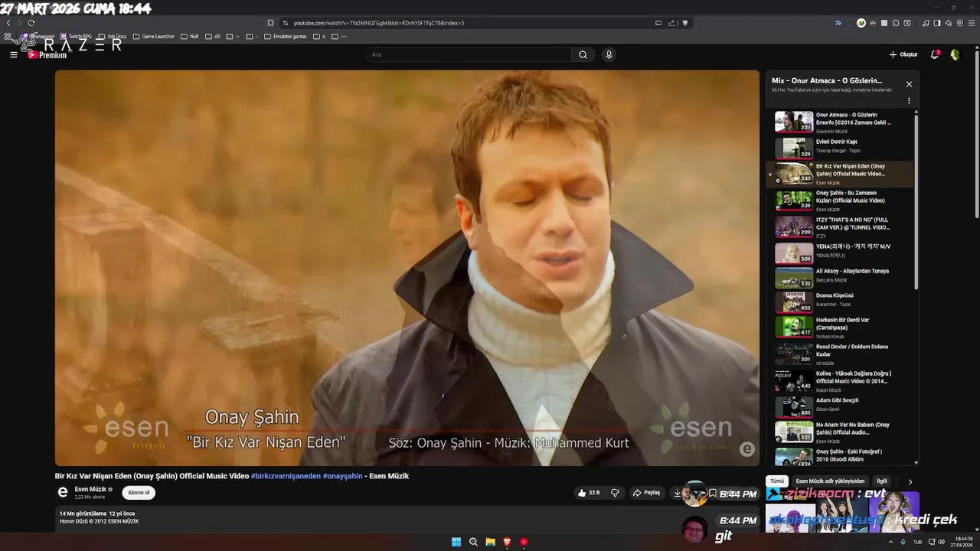
Task: Click the Brave Shields lion icon in the address bar
Action: point(685,23)
